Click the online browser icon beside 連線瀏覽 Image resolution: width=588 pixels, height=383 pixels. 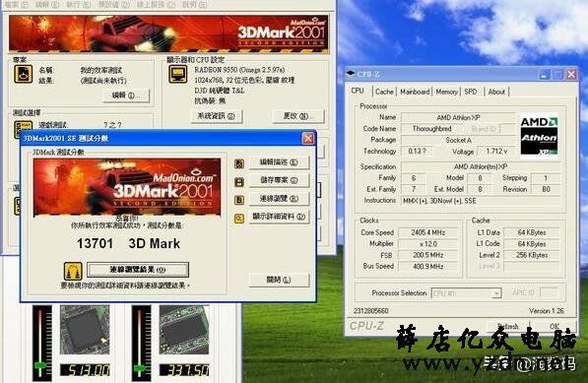[239, 200]
